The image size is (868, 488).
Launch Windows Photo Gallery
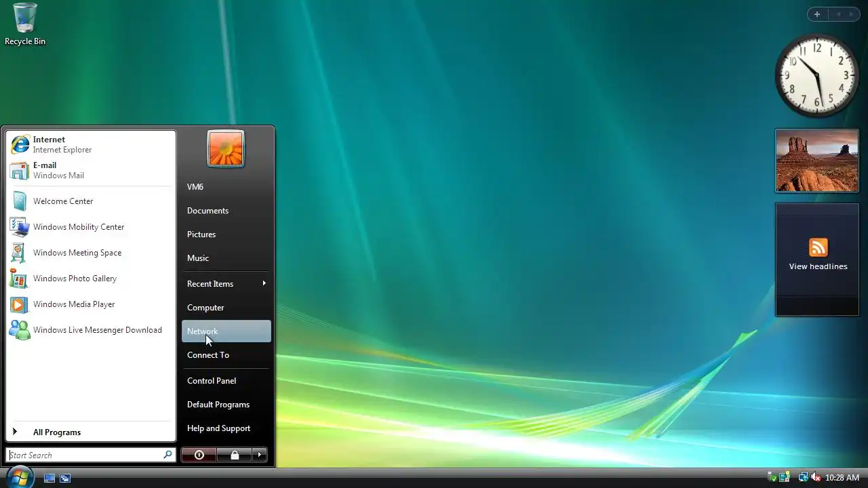coord(91,279)
